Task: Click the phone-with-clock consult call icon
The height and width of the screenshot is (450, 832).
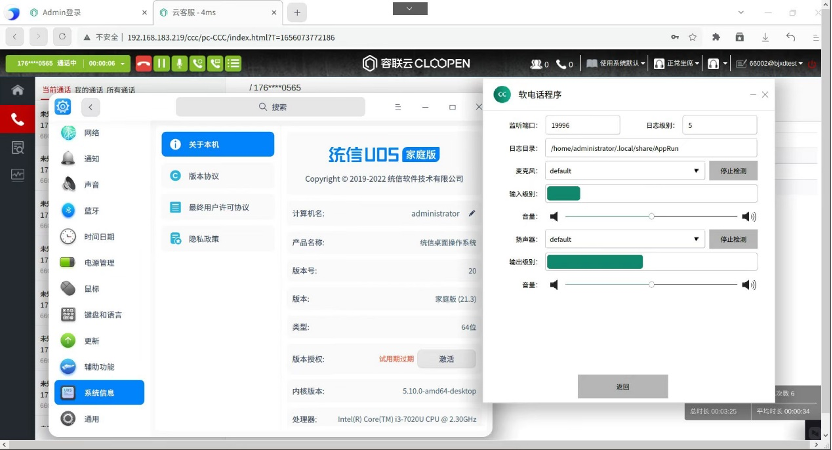Action: click(x=197, y=63)
